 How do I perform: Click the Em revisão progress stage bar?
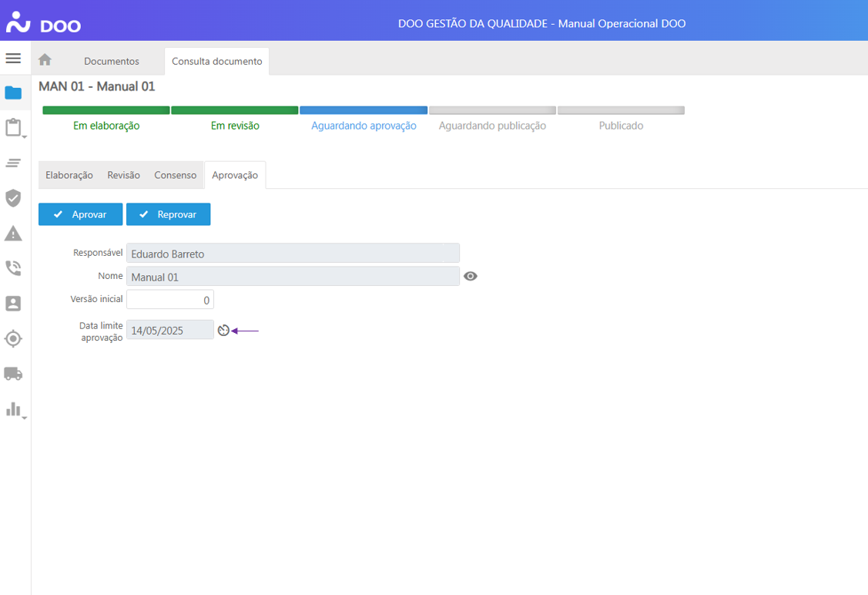pos(235,110)
